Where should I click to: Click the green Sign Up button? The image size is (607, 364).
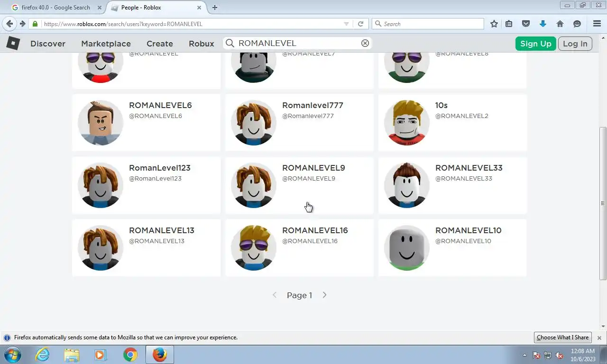[536, 44]
